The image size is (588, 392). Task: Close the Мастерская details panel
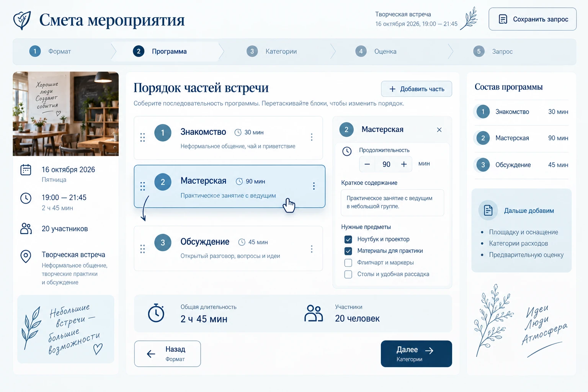tap(439, 130)
